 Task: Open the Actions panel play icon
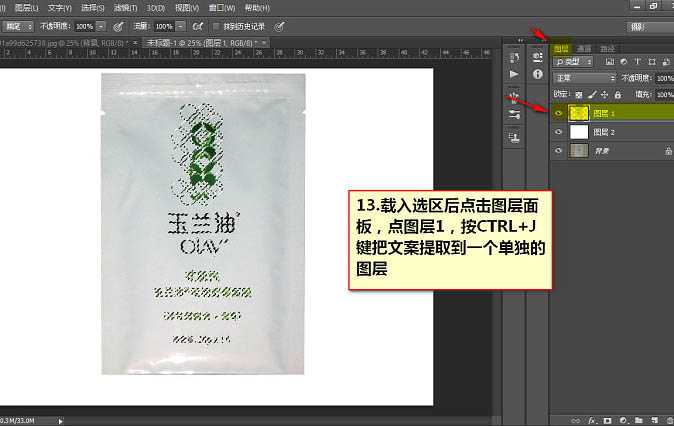coord(514,74)
